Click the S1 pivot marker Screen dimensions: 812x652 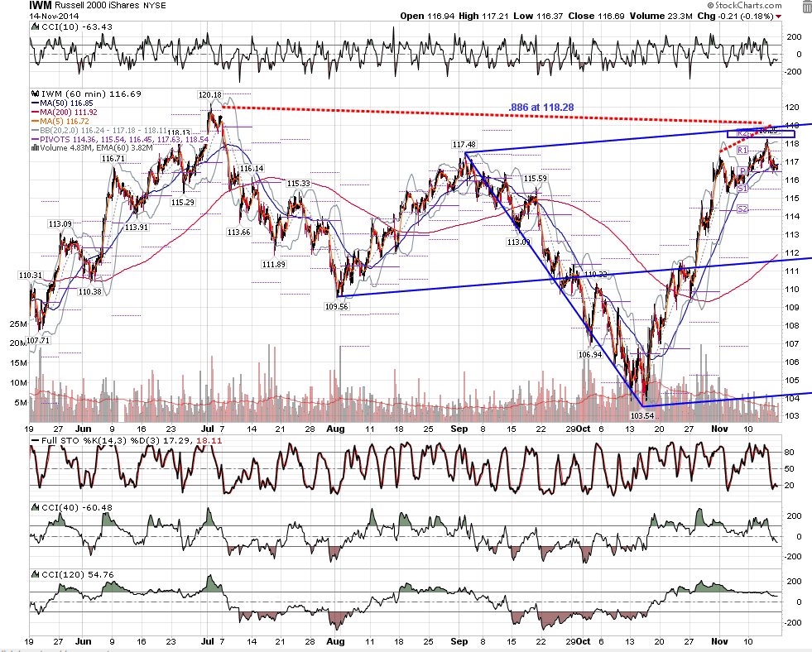742,189
